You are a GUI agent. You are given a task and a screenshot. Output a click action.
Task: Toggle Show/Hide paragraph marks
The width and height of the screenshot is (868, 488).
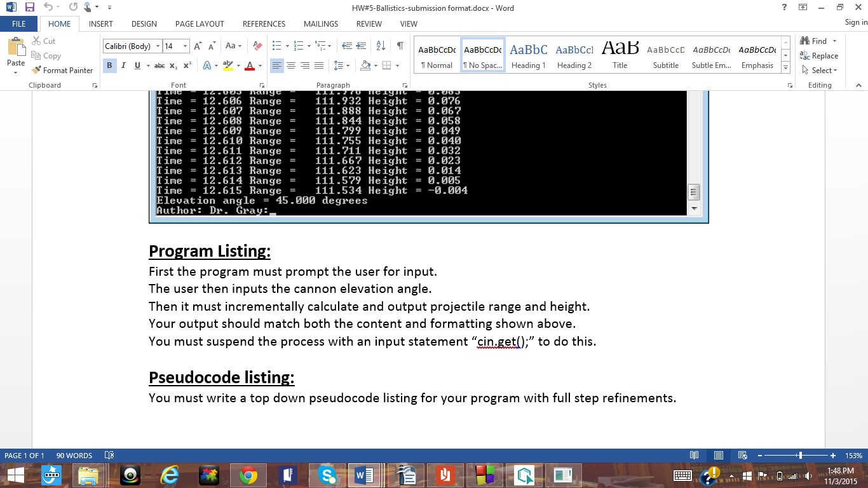pos(400,46)
